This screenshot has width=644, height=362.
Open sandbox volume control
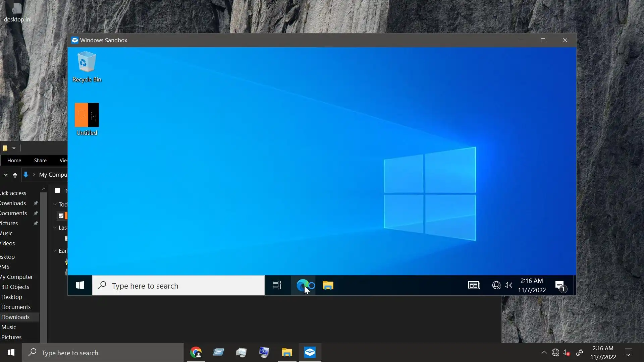508,286
